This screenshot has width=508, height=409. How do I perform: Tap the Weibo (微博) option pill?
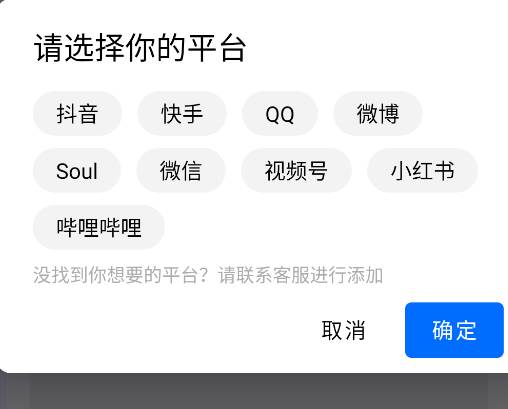pyautogui.click(x=378, y=114)
